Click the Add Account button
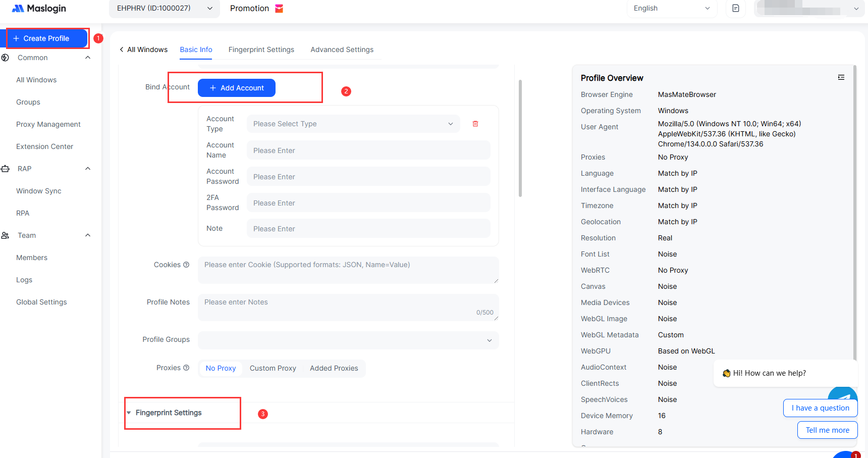 click(x=236, y=88)
